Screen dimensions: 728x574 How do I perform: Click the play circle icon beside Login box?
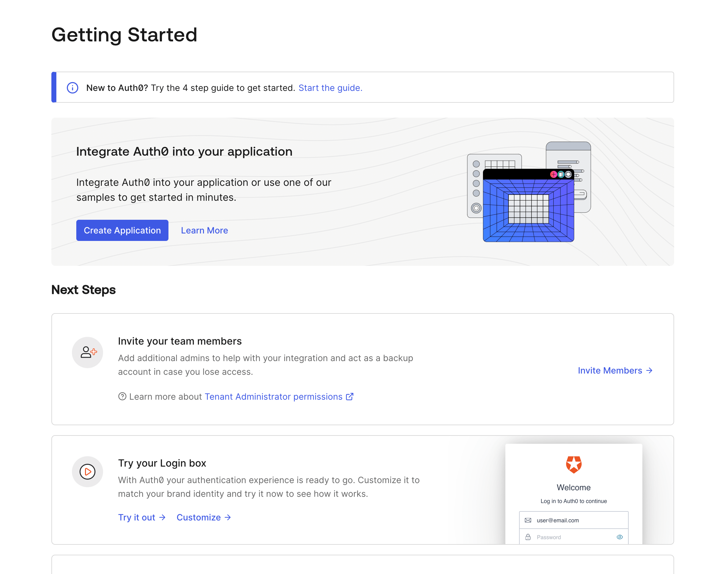click(x=87, y=472)
